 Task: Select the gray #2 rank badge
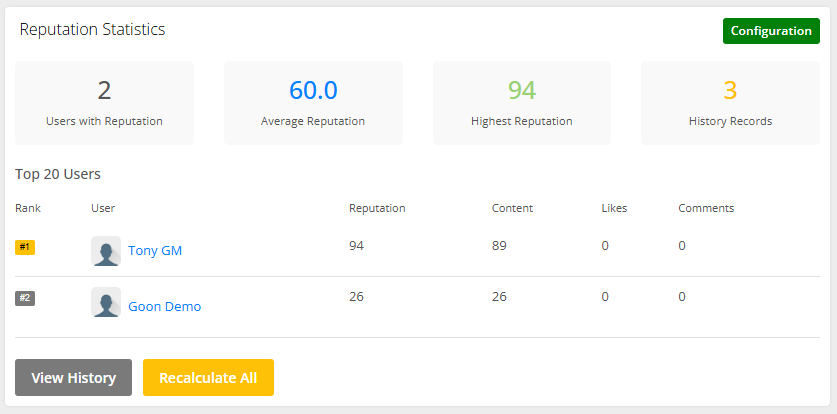(x=25, y=298)
